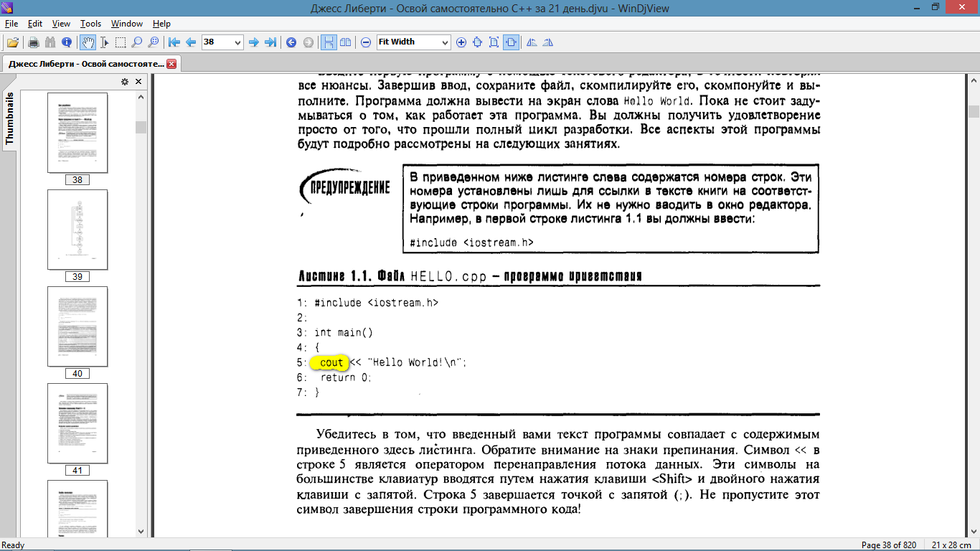The height and width of the screenshot is (551, 980).
Task: Click the Zoom In plus icon
Action: coord(461,42)
